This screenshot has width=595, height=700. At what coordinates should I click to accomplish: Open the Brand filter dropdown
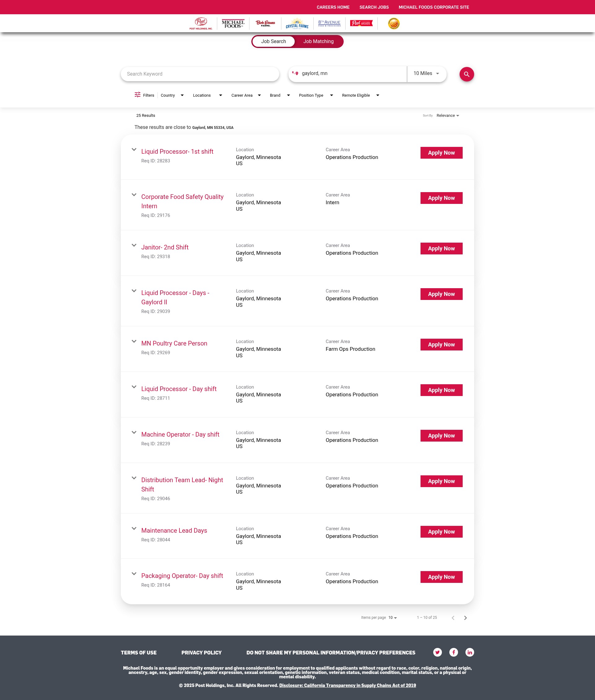280,95
